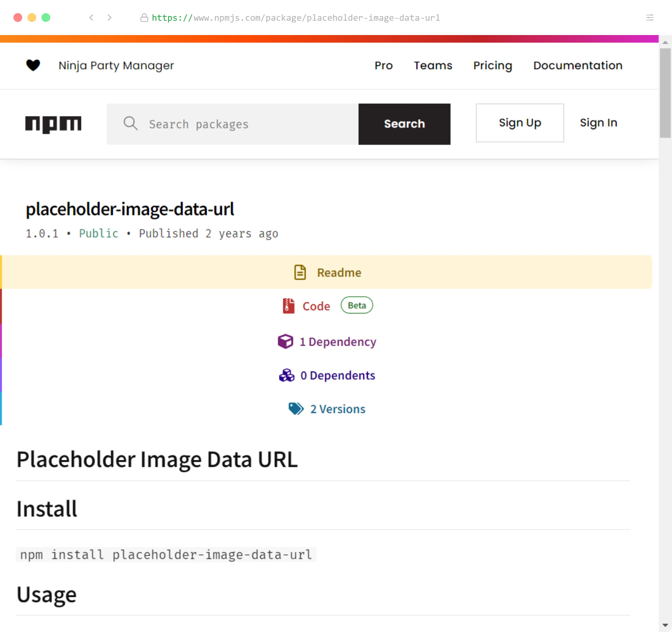Click the browser back arrow

coord(91,18)
